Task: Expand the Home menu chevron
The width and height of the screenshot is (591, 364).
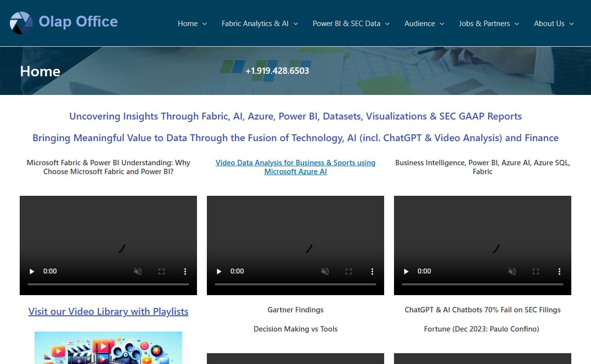Action: click(204, 24)
